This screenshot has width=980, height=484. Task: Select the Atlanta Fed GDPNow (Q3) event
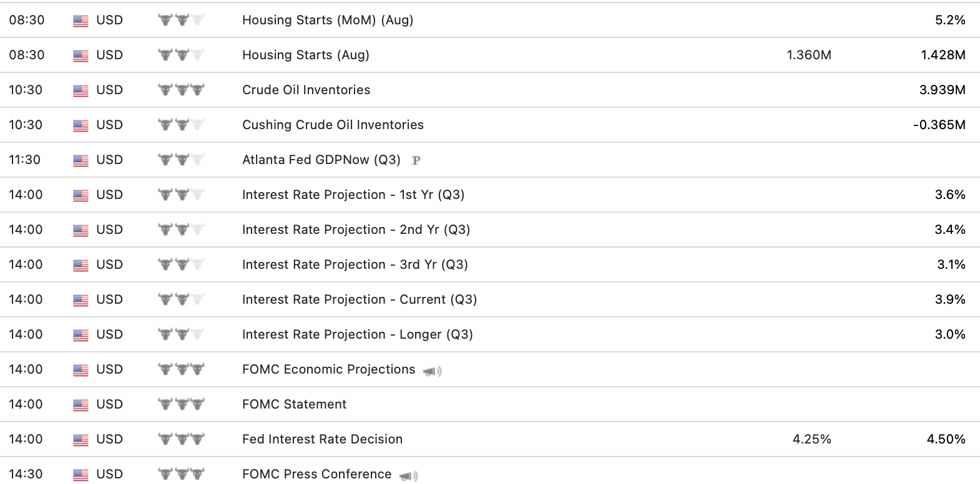(321, 160)
